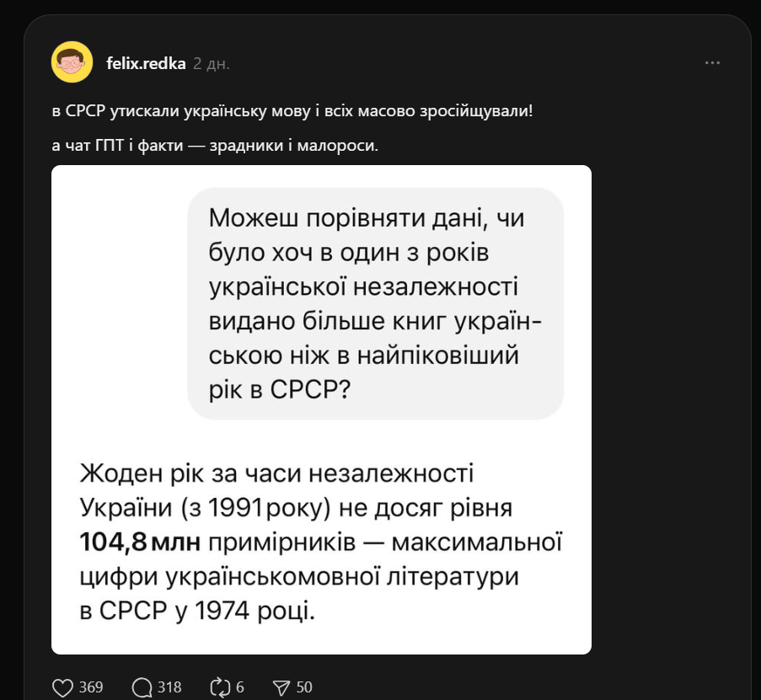Click the repost count of 6
Image resolution: width=761 pixels, height=700 pixels.
240,687
